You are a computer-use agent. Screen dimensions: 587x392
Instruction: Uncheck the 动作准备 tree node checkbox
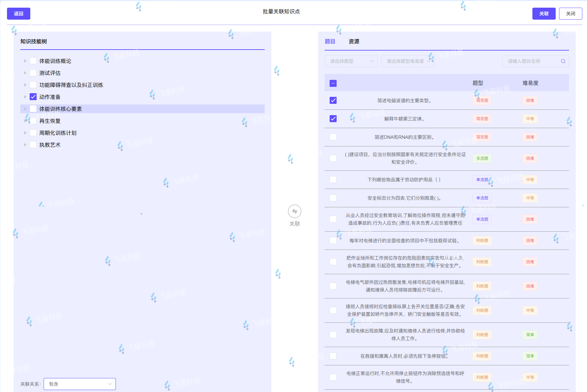pyautogui.click(x=33, y=97)
